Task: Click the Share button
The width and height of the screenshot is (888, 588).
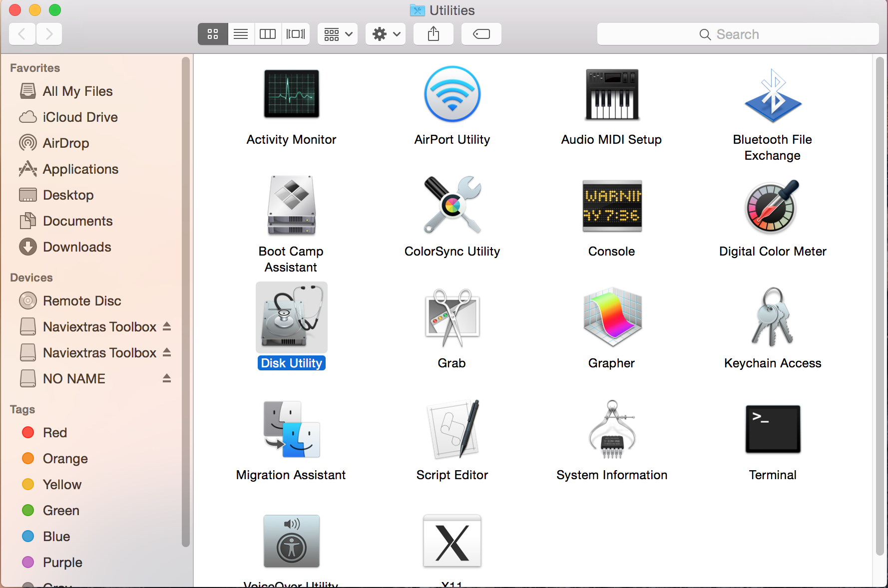Action: pos(433,34)
